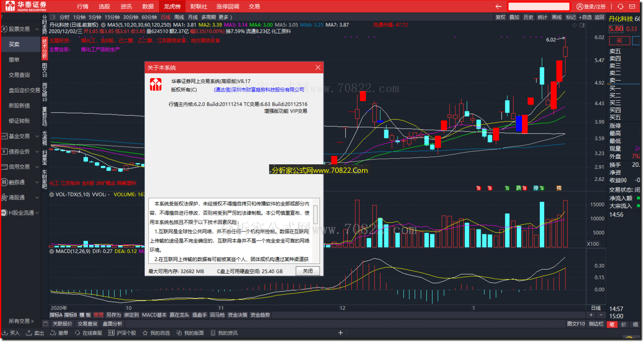Click the back arrow in the top red bar
Screen dimensions: 644x342
tap(498, 6)
